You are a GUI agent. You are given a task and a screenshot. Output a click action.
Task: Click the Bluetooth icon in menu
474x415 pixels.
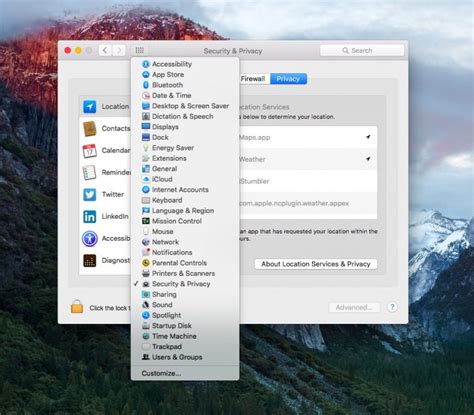[146, 85]
